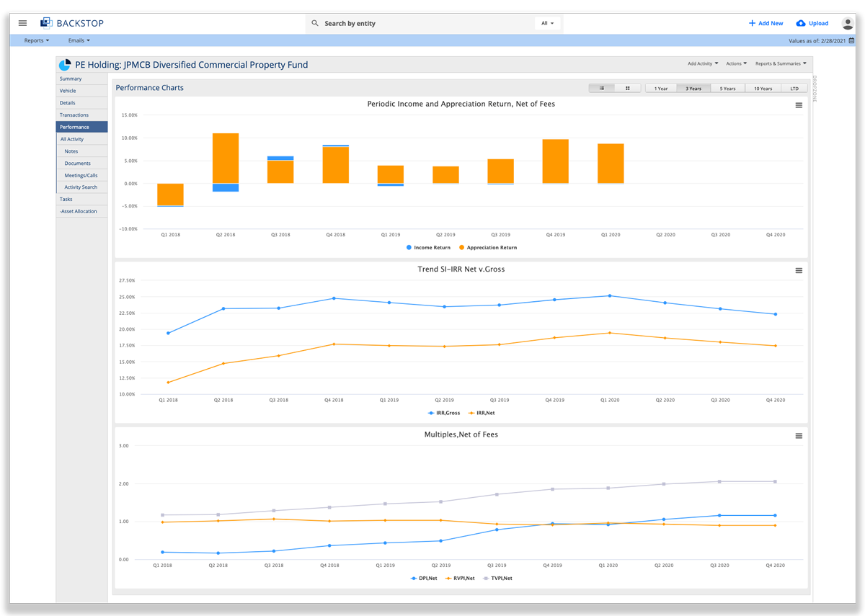Open the Vehicle sidebar section
This screenshot has height=616, width=865.
tap(81, 91)
